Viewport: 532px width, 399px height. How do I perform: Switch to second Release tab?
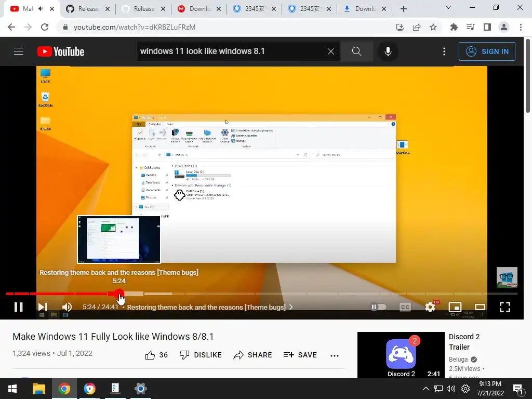tap(143, 9)
